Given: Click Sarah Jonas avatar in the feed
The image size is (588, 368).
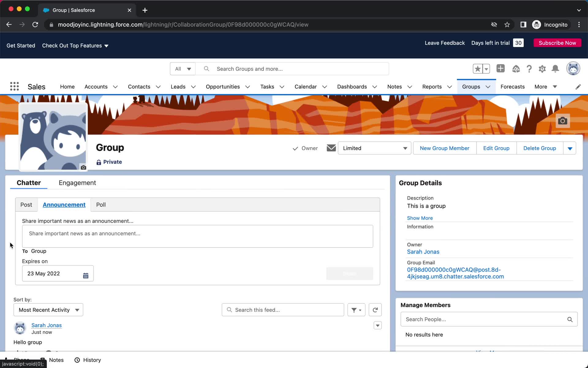Looking at the screenshot, I should 20,328.
